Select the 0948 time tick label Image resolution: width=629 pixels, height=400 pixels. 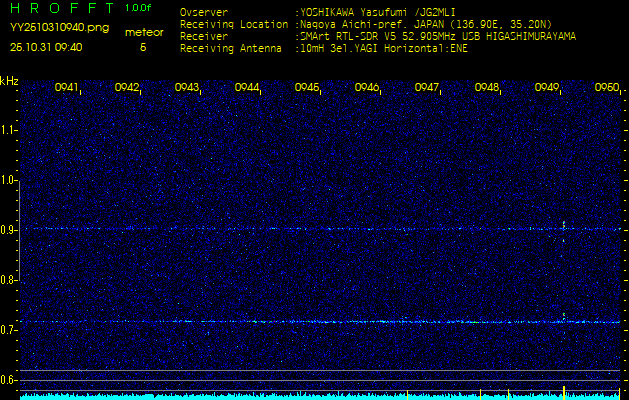487,88
